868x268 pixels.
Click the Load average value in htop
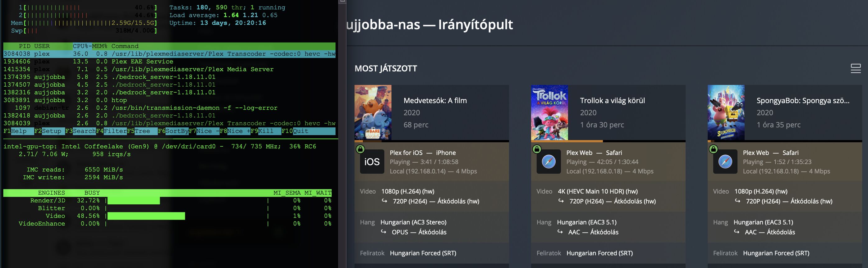point(250,15)
